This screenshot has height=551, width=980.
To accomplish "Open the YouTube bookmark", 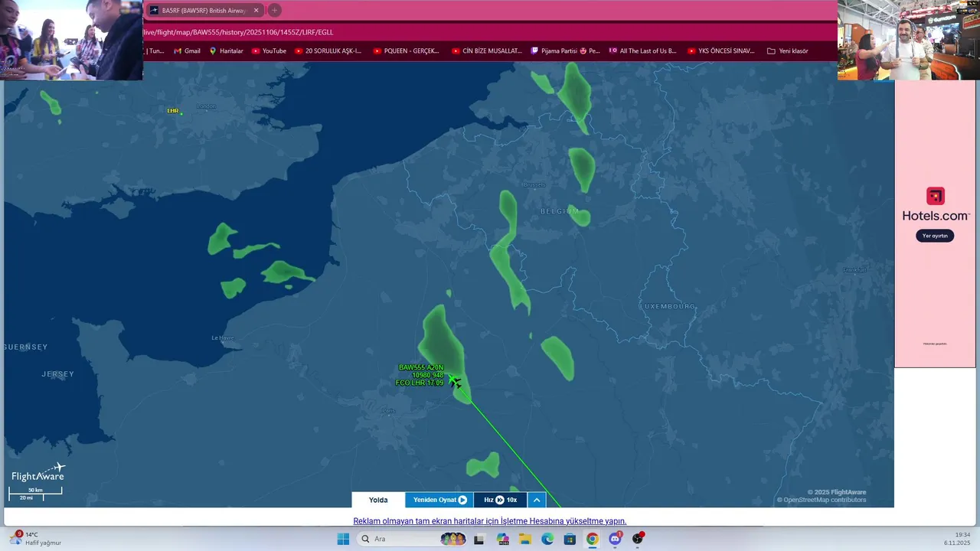I will point(269,51).
